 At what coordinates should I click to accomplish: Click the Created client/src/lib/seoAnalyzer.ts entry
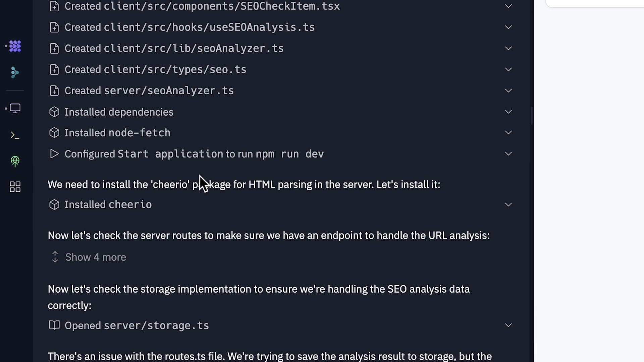pyautogui.click(x=174, y=48)
